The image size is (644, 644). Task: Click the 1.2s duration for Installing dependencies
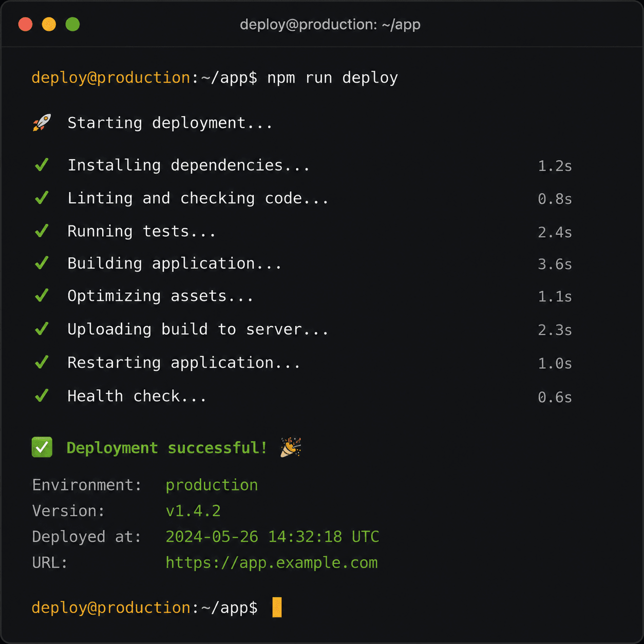pos(555,166)
